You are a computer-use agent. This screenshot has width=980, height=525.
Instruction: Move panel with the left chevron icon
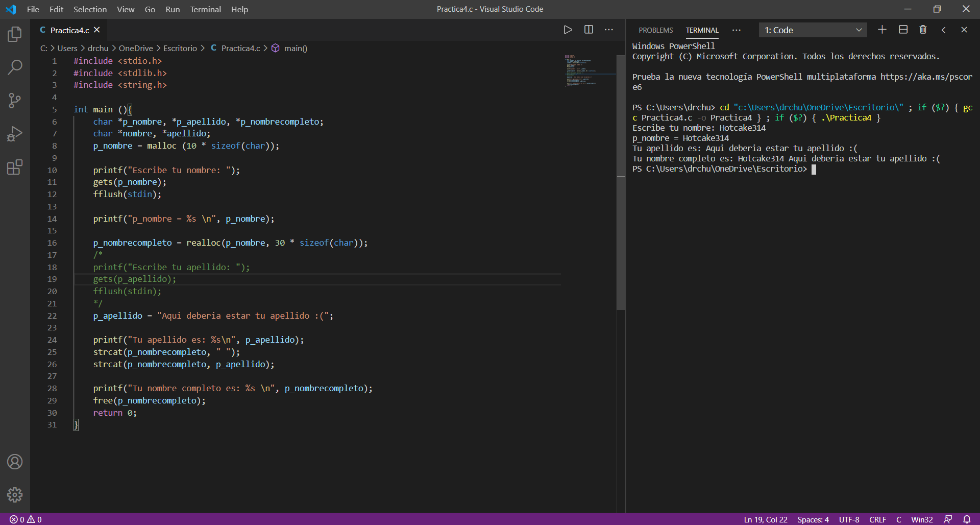coord(944,30)
